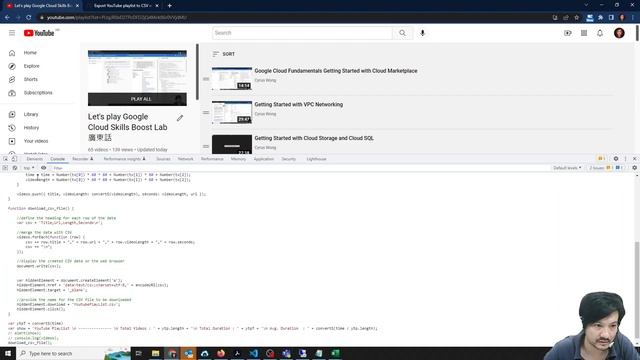Open the Chrome extensions puzzle icon
Viewport: 640px width, 360px height.
coord(600,18)
